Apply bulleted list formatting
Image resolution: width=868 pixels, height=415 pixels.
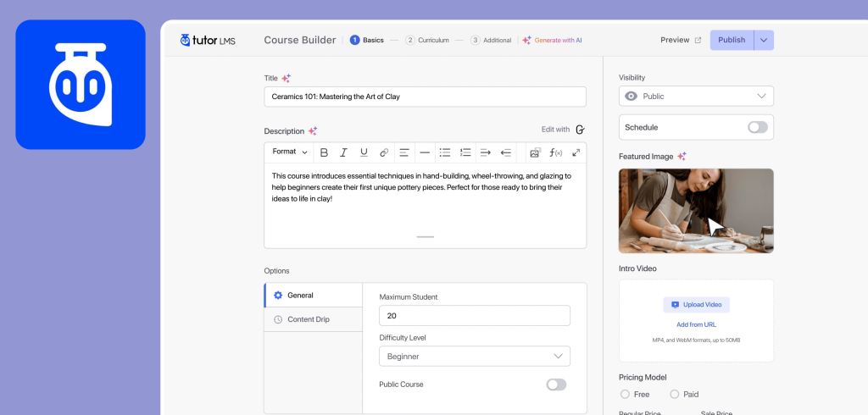pos(445,152)
